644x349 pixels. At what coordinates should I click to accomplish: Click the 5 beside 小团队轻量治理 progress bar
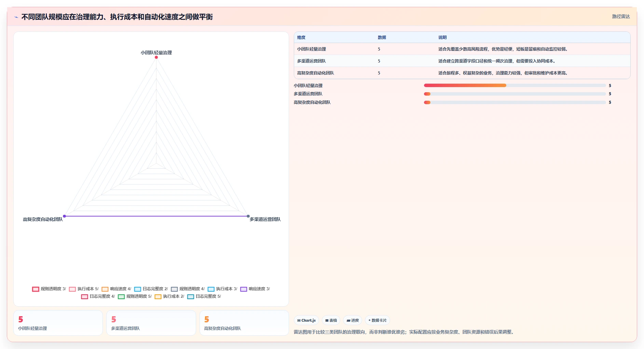[x=610, y=86]
